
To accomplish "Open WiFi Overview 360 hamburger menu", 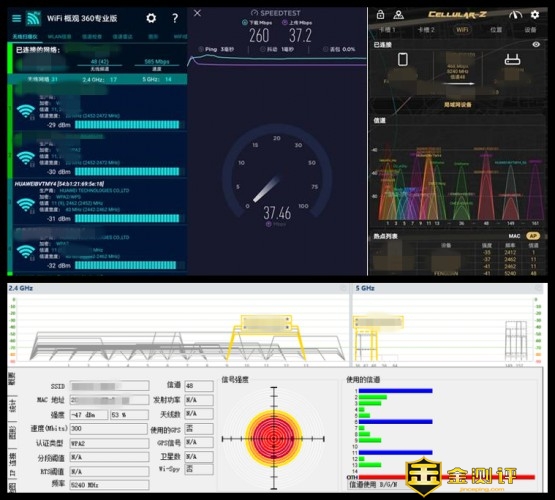I will (16, 18).
